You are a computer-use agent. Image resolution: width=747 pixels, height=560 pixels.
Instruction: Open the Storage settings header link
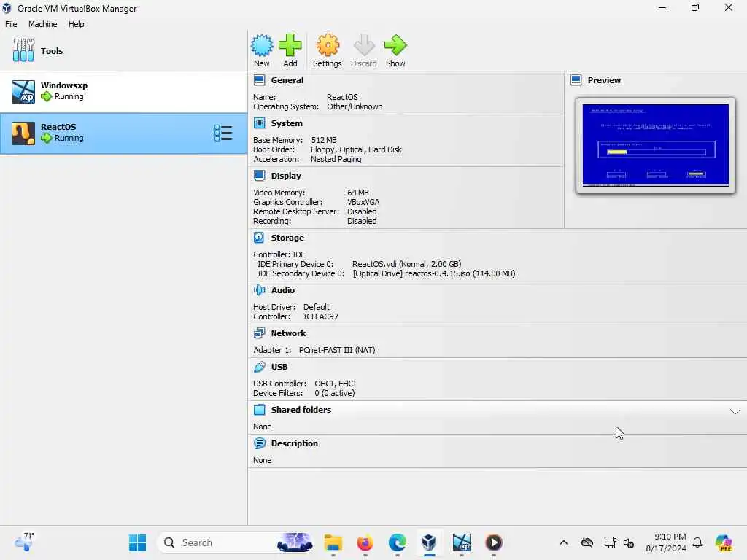click(287, 238)
